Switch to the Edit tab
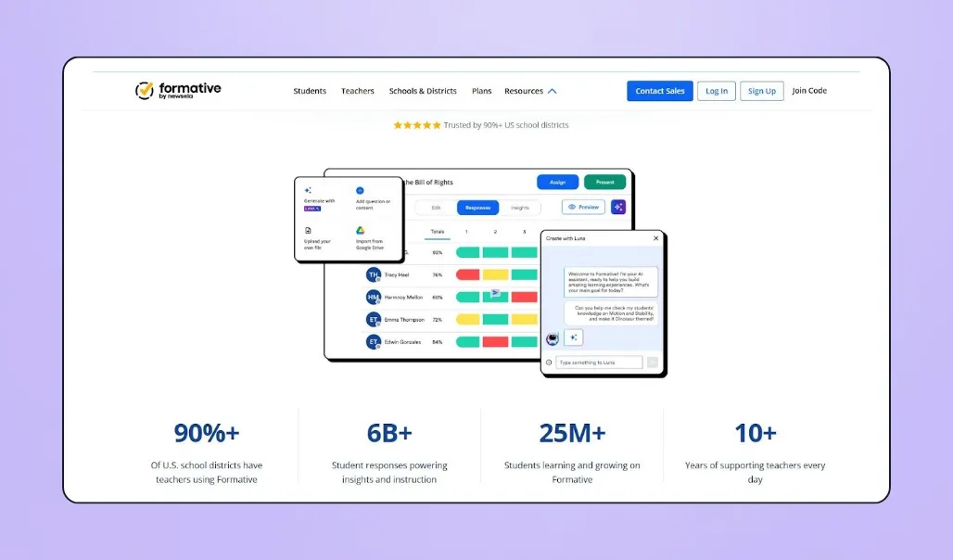This screenshot has height=560, width=953. pos(436,208)
